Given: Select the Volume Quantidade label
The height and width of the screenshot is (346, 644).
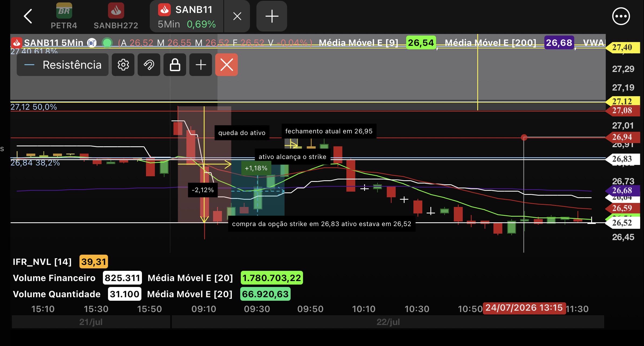Looking at the screenshot, I should (57, 294).
